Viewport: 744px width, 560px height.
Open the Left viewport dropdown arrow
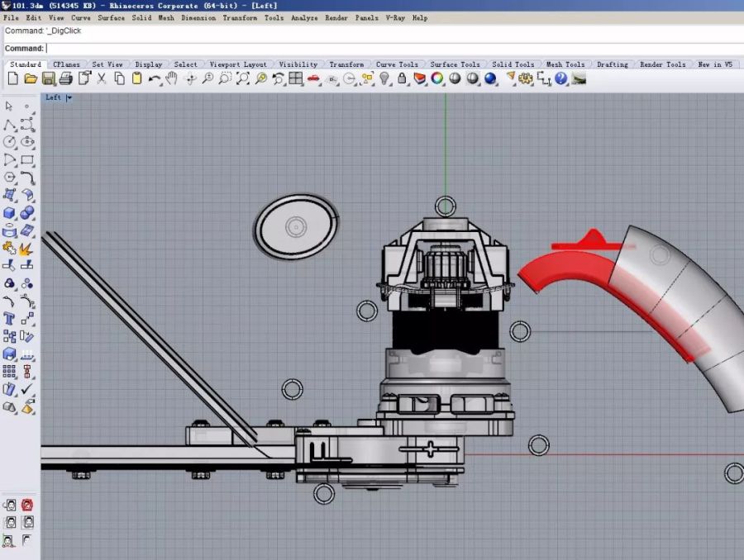(69, 97)
